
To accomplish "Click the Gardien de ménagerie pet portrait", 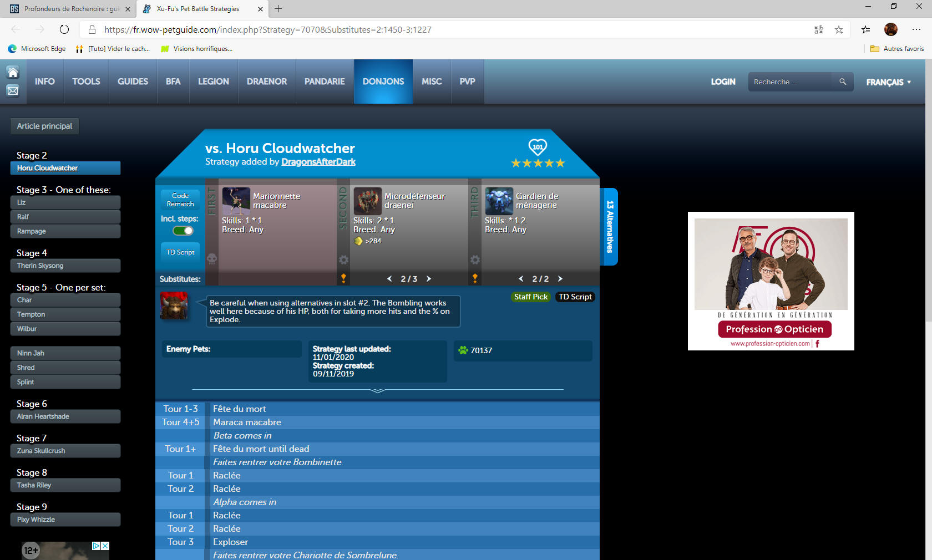I will click(x=499, y=201).
